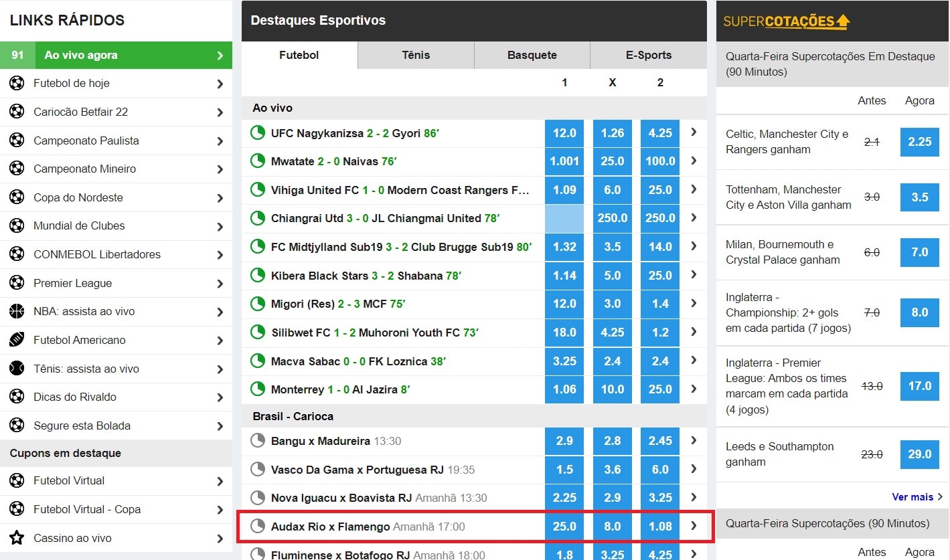Click soccer icon beside Futebol Virtual - Copa

[17, 509]
